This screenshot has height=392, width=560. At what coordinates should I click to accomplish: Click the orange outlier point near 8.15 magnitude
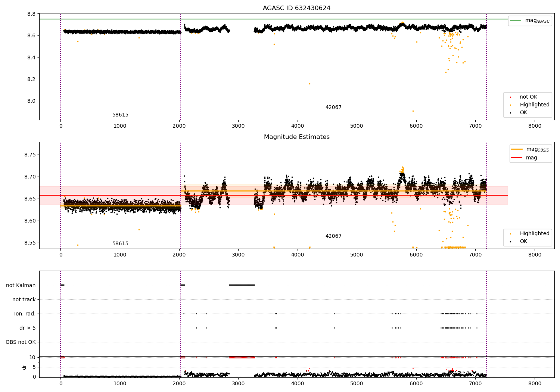tap(309, 84)
